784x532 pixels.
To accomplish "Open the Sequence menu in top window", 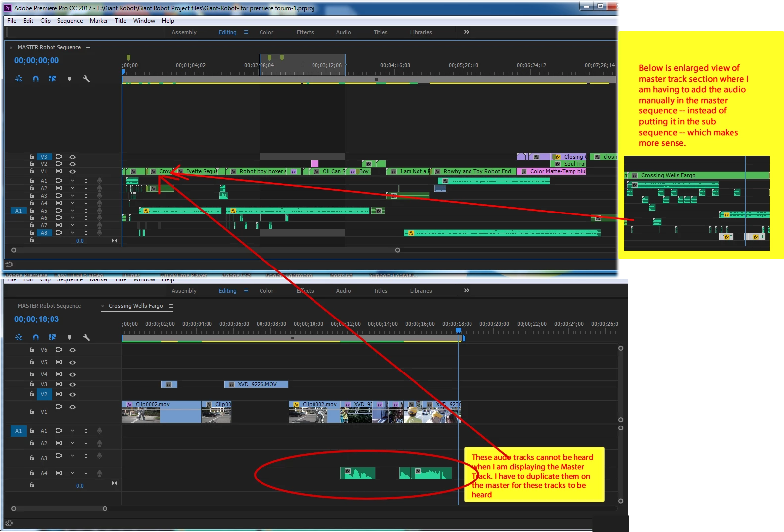I will (70, 21).
